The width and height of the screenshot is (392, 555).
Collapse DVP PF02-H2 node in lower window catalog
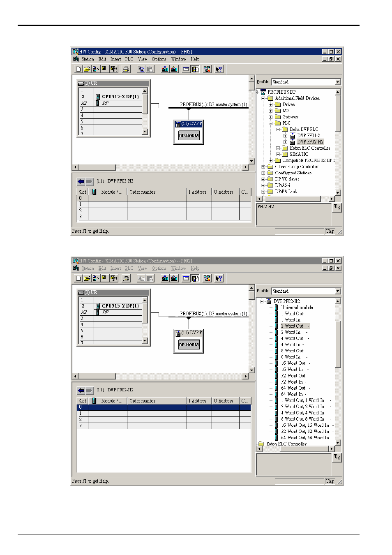262,301
